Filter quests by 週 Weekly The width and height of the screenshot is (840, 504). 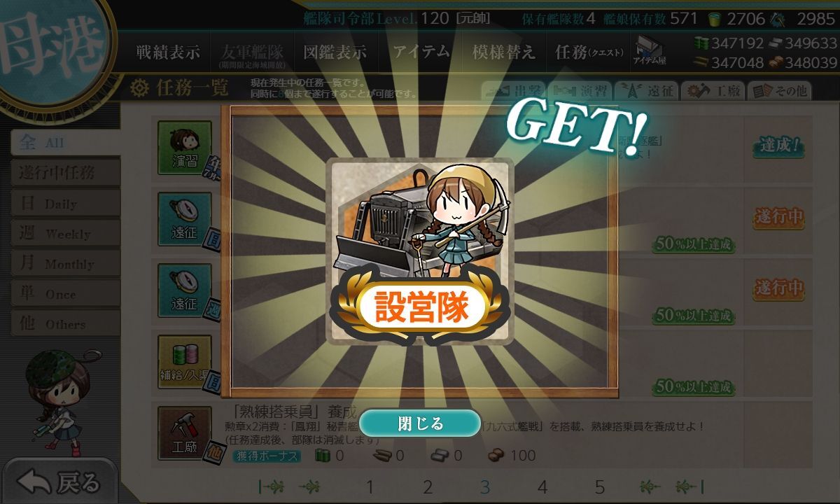click(x=65, y=234)
